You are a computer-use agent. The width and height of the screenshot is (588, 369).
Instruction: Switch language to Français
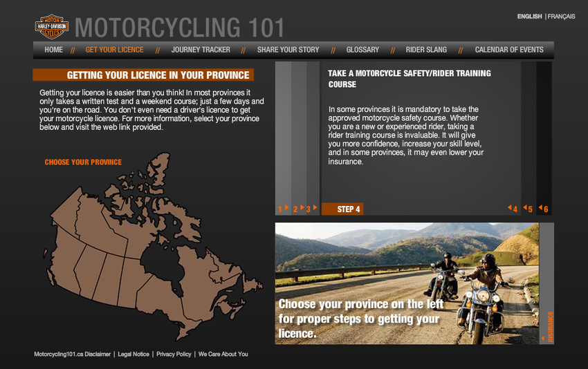pyautogui.click(x=562, y=17)
